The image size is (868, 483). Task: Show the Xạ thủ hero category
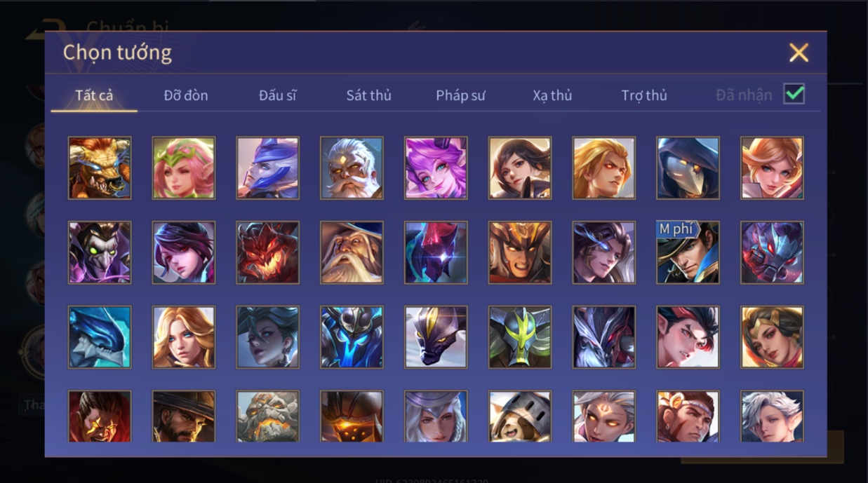pyautogui.click(x=552, y=95)
